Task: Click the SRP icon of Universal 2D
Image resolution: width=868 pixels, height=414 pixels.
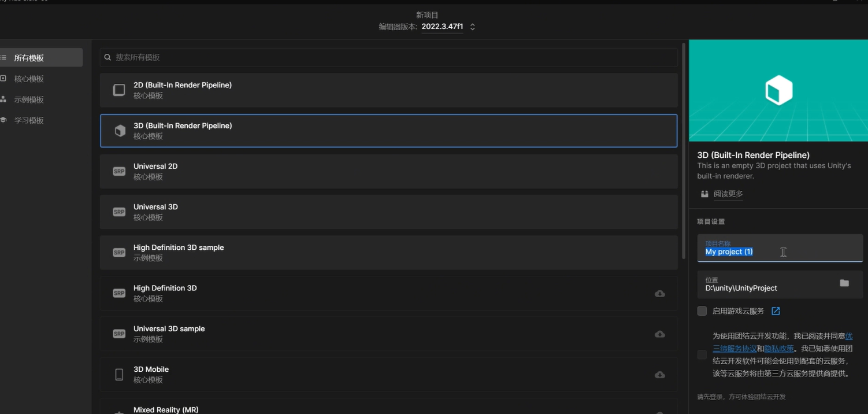Action: coord(119,172)
